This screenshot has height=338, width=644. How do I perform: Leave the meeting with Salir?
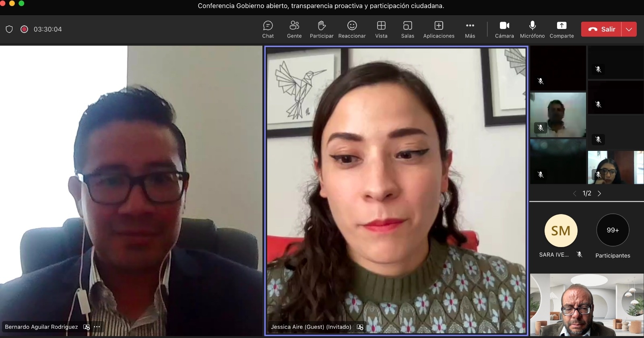click(x=602, y=29)
